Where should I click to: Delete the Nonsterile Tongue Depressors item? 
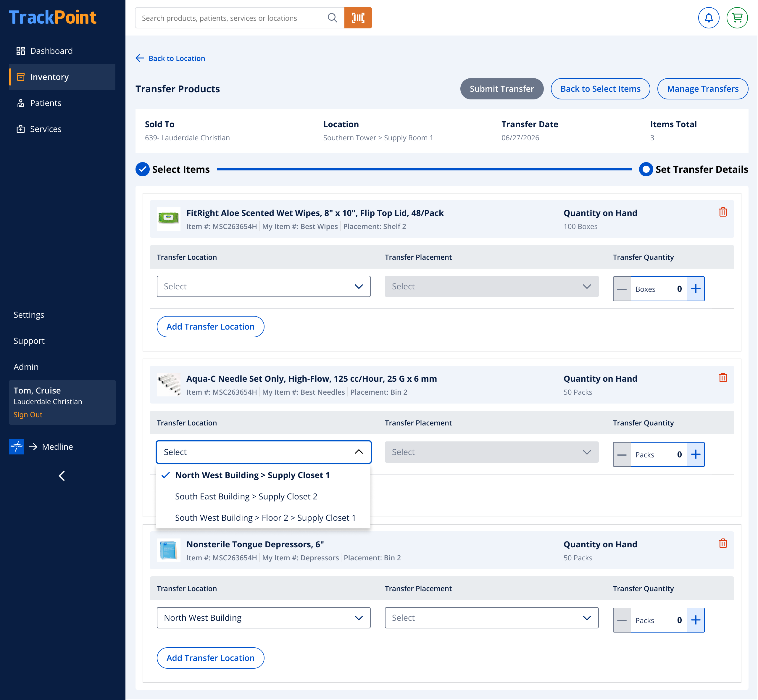[x=723, y=543]
